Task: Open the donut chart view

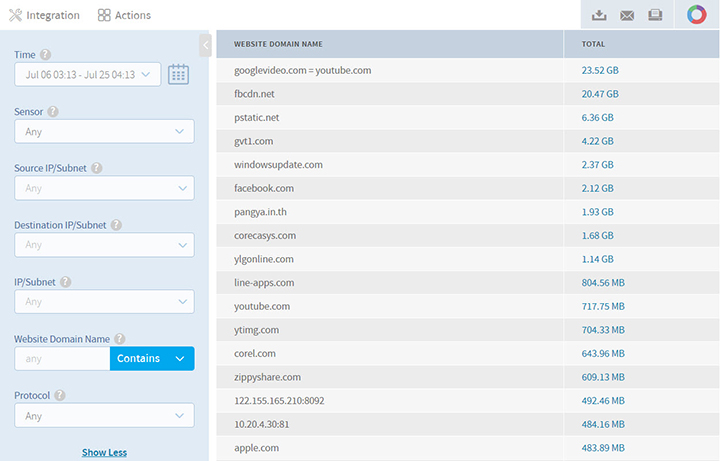Action: tap(696, 15)
